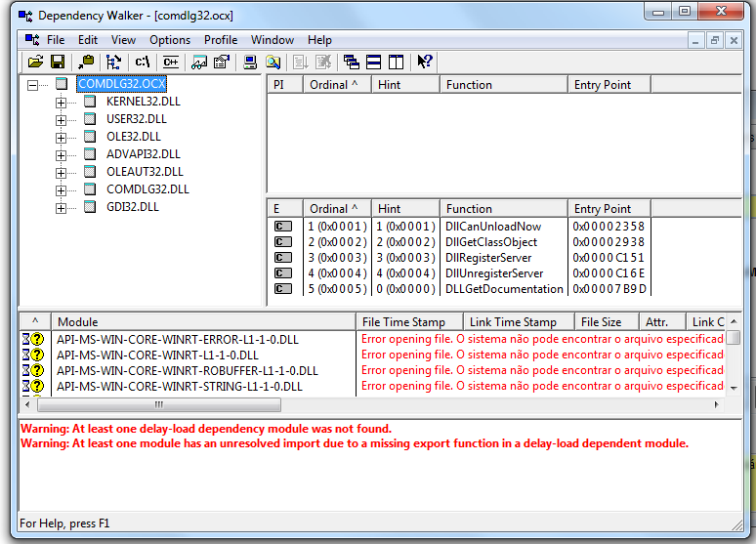Click the C export icon for DllCanUnloadNow
This screenshot has height=544, width=756.
tap(283, 227)
